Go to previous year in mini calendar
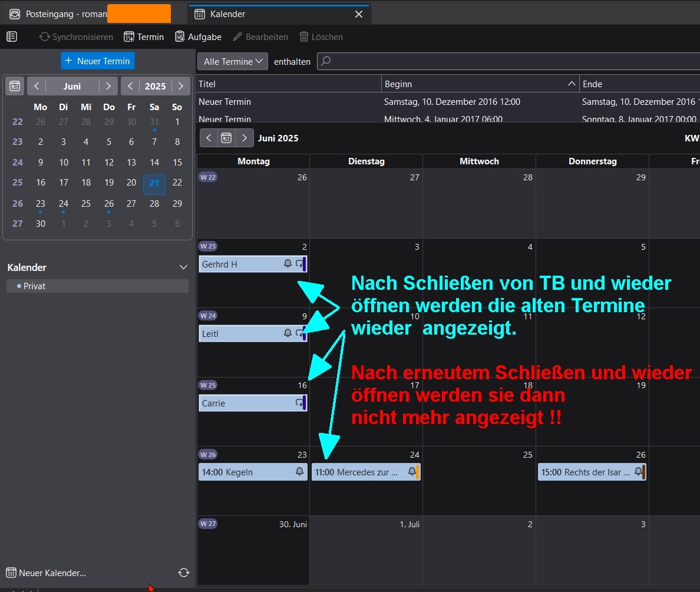The image size is (700, 592). [130, 86]
